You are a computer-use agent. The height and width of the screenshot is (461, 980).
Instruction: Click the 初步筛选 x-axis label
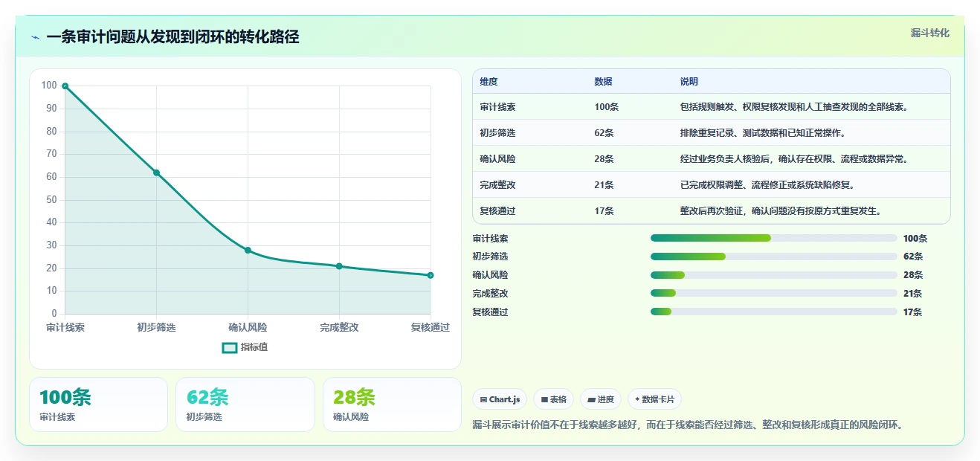coord(156,327)
